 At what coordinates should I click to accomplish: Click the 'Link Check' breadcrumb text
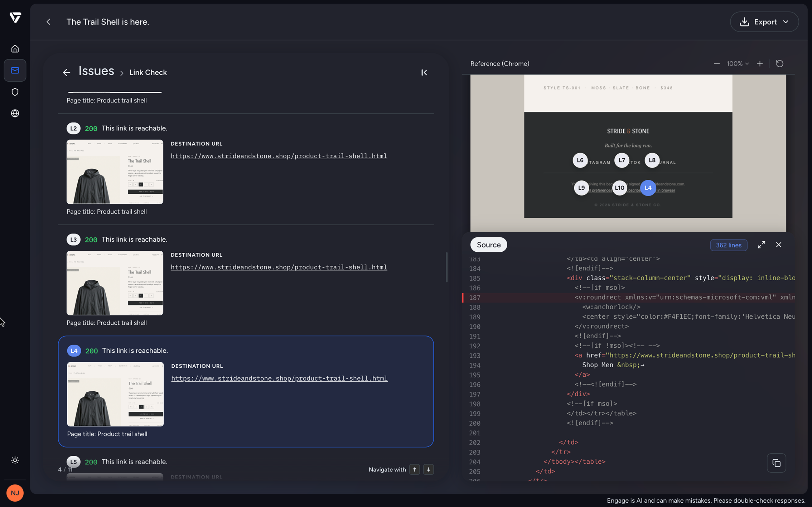[x=148, y=73]
